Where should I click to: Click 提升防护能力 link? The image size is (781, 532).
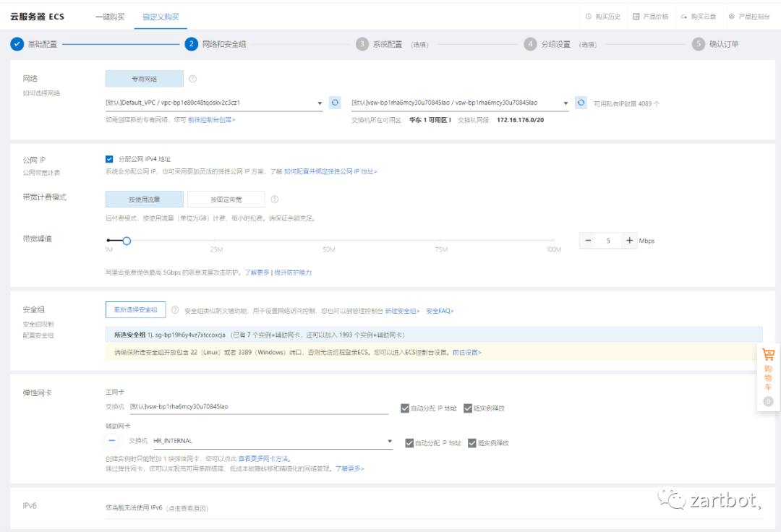pyautogui.click(x=293, y=273)
